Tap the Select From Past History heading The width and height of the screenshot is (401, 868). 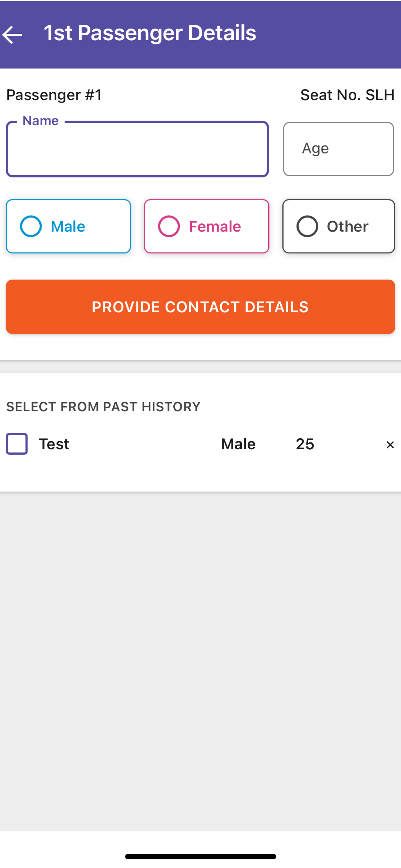tap(103, 407)
